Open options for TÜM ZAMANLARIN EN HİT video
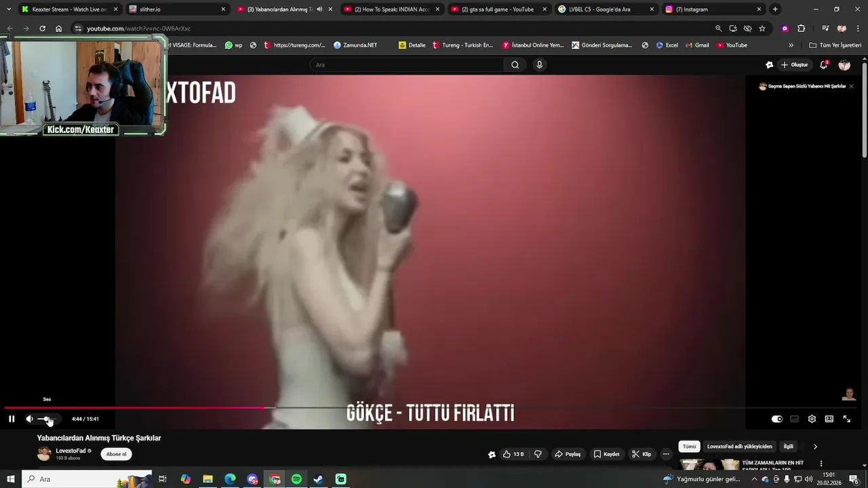This screenshot has width=868, height=488. pyautogui.click(x=823, y=465)
